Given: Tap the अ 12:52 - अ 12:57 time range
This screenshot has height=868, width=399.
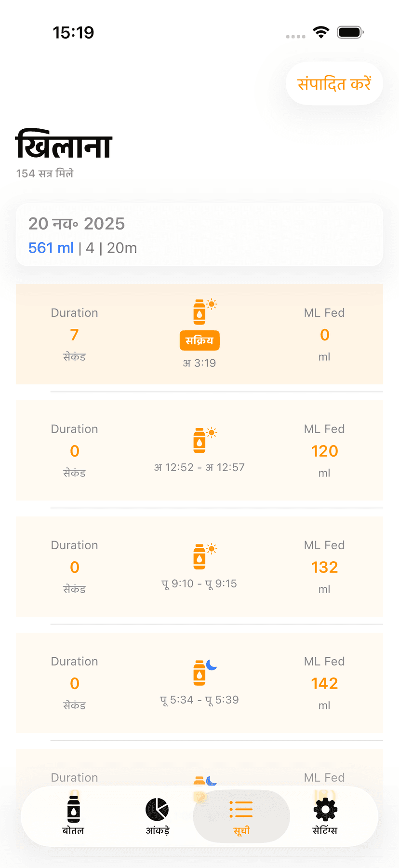Looking at the screenshot, I should click(199, 467).
